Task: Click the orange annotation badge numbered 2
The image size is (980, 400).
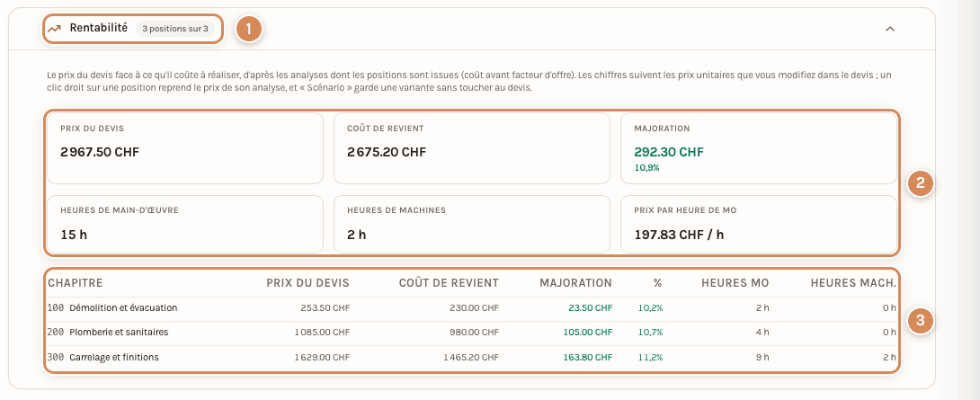Action: tap(920, 183)
